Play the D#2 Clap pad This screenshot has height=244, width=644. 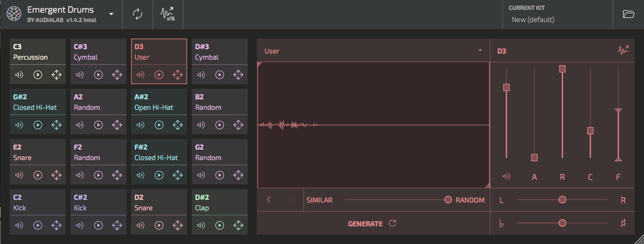tap(220, 225)
